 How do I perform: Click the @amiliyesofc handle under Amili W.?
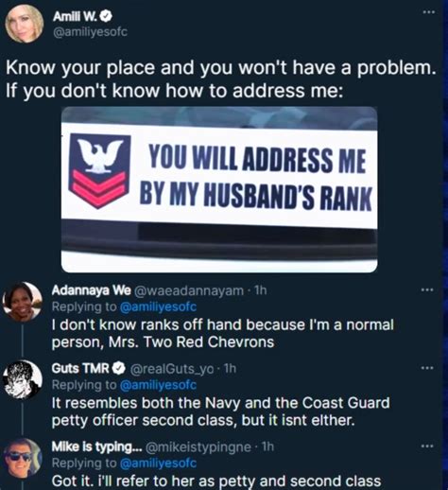[x=91, y=32]
